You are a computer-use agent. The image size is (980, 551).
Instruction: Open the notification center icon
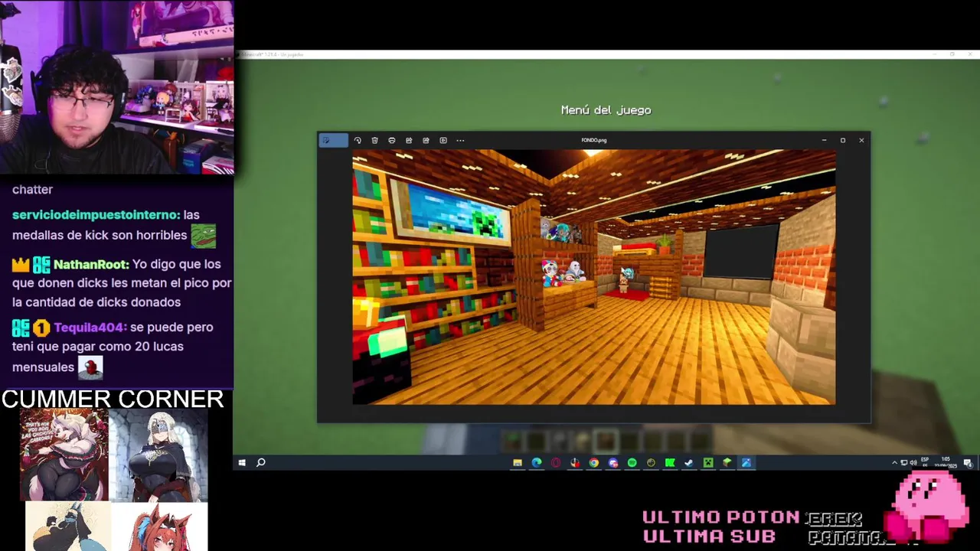968,462
